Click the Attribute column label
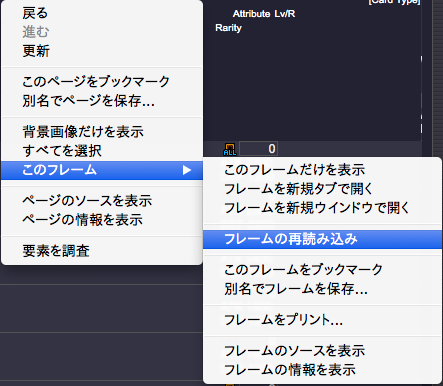The width and height of the screenshot is (443, 386). click(251, 14)
